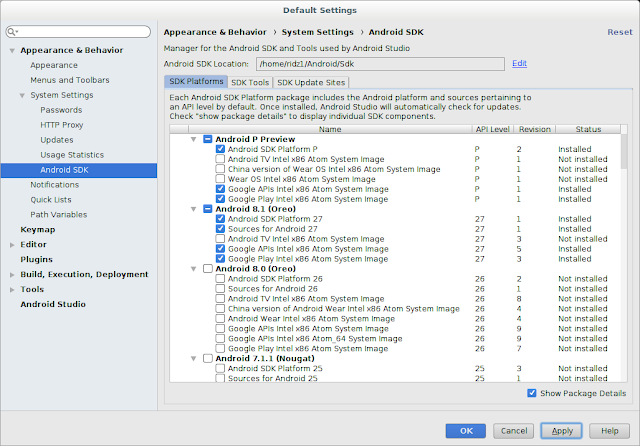
Task: Open Notifications settings
Action: (55, 185)
